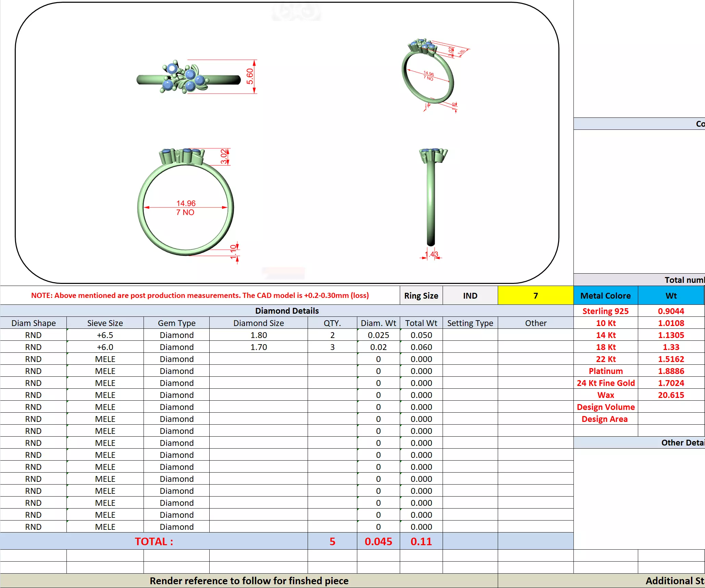Select the total weight cell 0.11
Screen dimensions: 705x588
421,541
